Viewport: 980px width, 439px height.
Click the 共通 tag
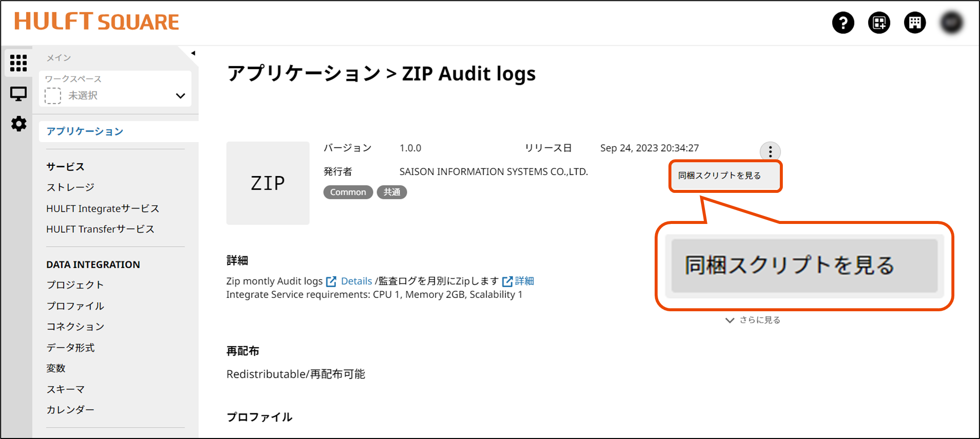392,192
